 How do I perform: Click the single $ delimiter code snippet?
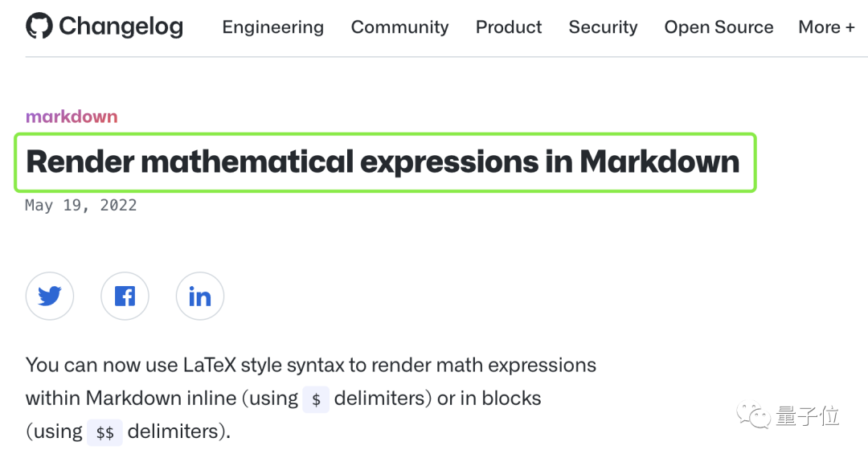click(316, 399)
